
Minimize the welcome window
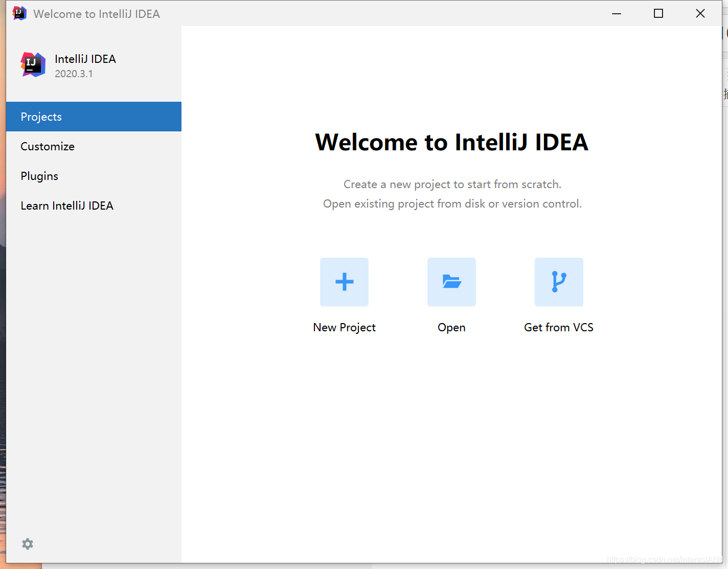point(617,13)
